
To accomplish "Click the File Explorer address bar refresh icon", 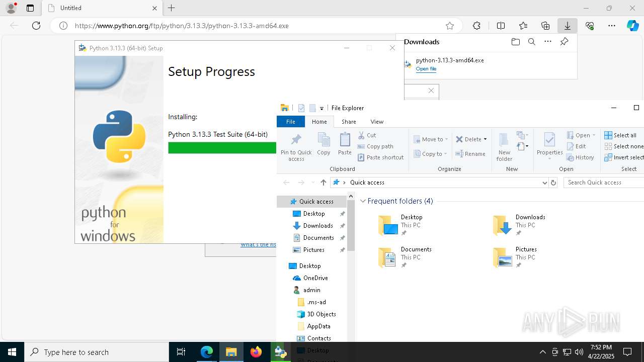I will point(553,183).
